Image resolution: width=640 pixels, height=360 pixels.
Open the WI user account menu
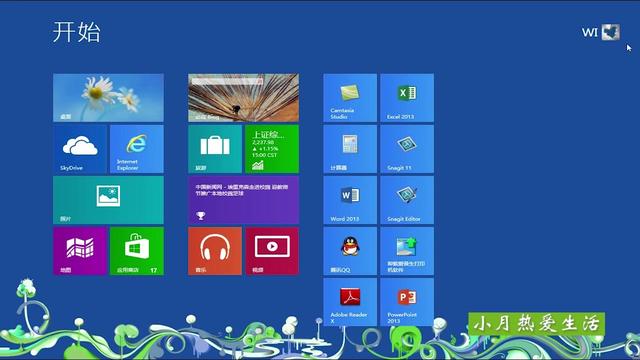click(x=600, y=32)
